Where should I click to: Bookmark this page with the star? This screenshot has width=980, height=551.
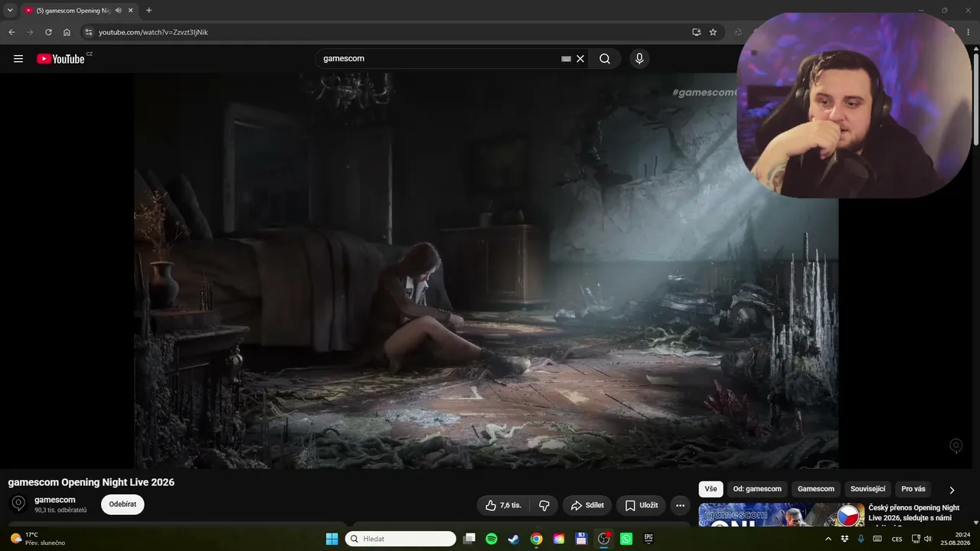click(x=713, y=32)
